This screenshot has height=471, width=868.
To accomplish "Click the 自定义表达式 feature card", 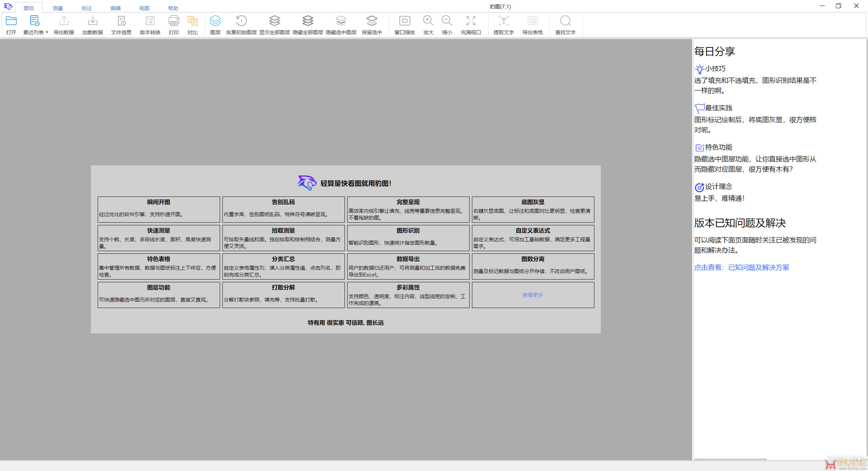I will point(533,238).
